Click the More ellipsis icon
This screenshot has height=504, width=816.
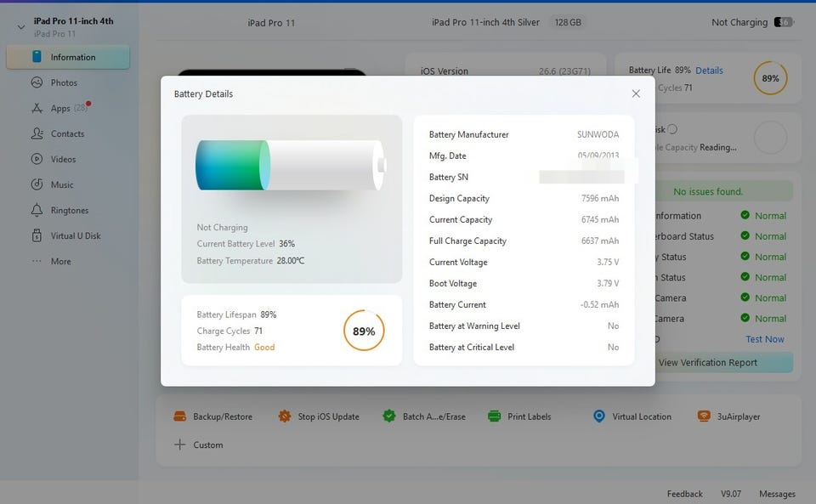tap(37, 261)
